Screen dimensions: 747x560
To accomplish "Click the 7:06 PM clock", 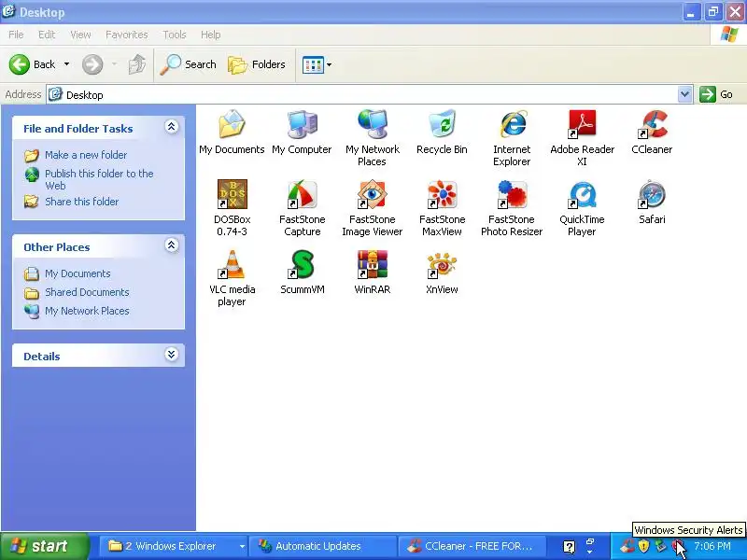I will (712, 546).
